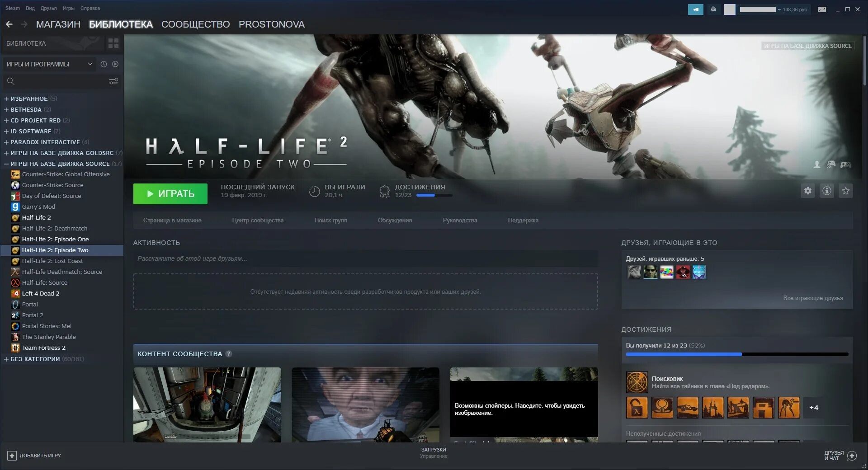This screenshot has height=470, width=868.
Task: Open game settings gear icon
Action: tap(808, 191)
